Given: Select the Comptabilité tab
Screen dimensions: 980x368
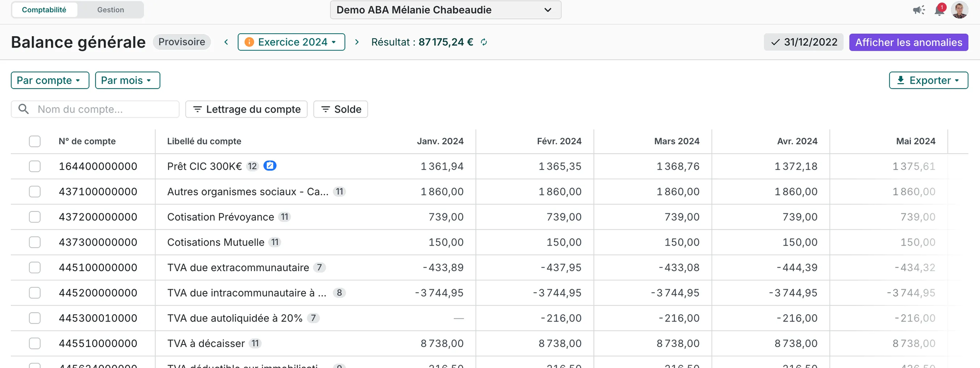Looking at the screenshot, I should tap(44, 10).
